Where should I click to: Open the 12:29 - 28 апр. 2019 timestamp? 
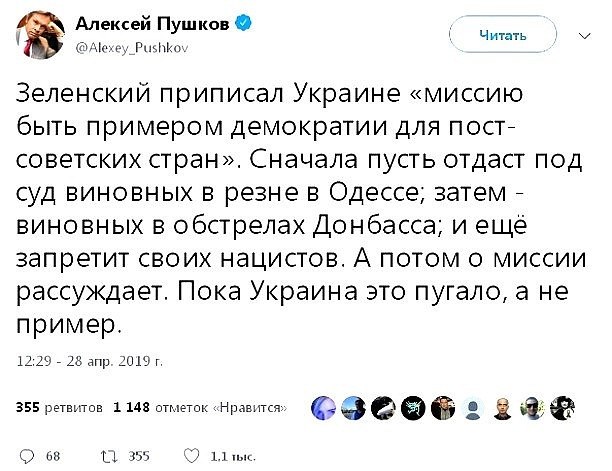[89, 361]
